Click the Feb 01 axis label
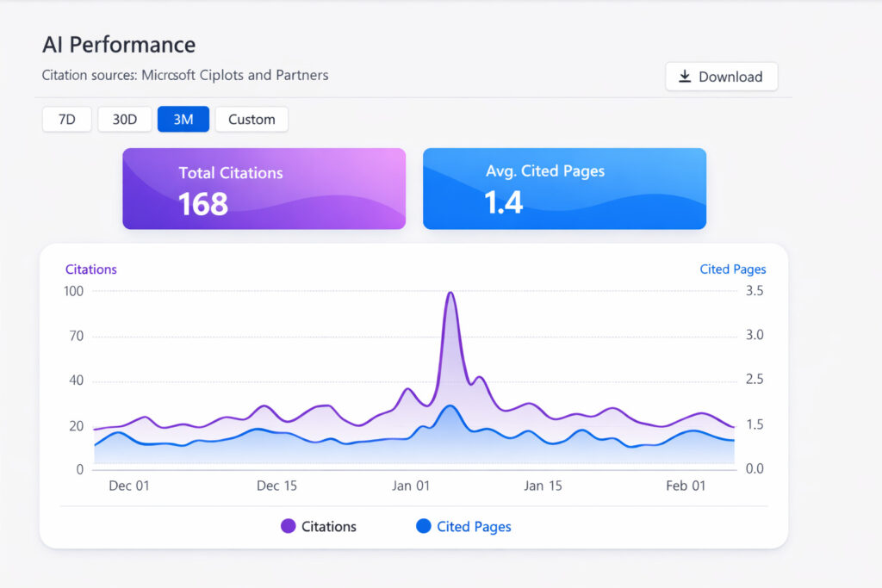 pos(686,486)
